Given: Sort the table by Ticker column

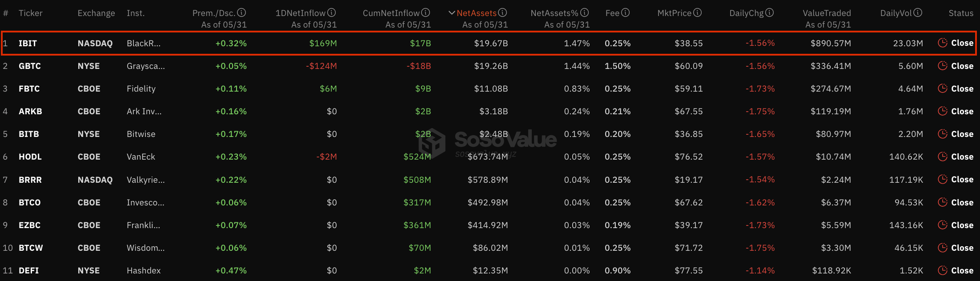Looking at the screenshot, I should 31,13.
